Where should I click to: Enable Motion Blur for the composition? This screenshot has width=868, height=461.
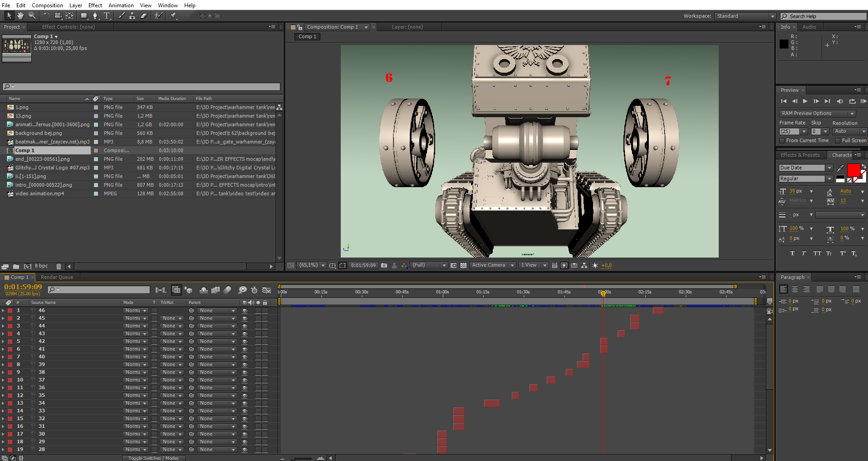tap(227, 290)
